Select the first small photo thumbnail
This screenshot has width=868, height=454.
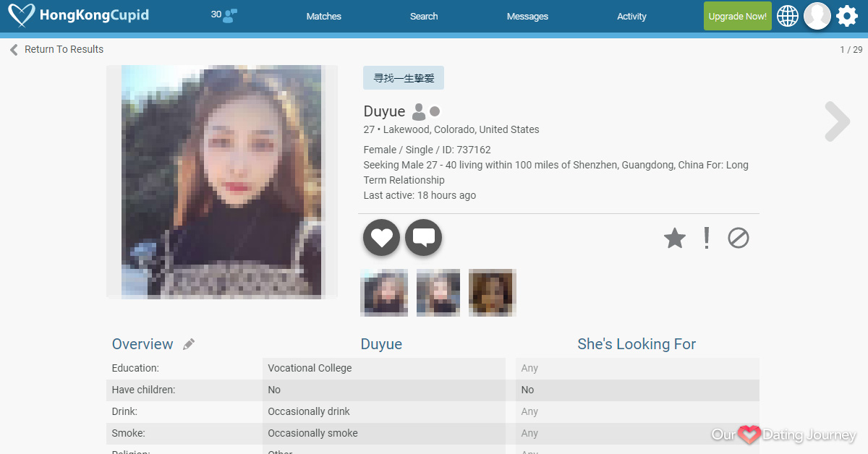384,293
